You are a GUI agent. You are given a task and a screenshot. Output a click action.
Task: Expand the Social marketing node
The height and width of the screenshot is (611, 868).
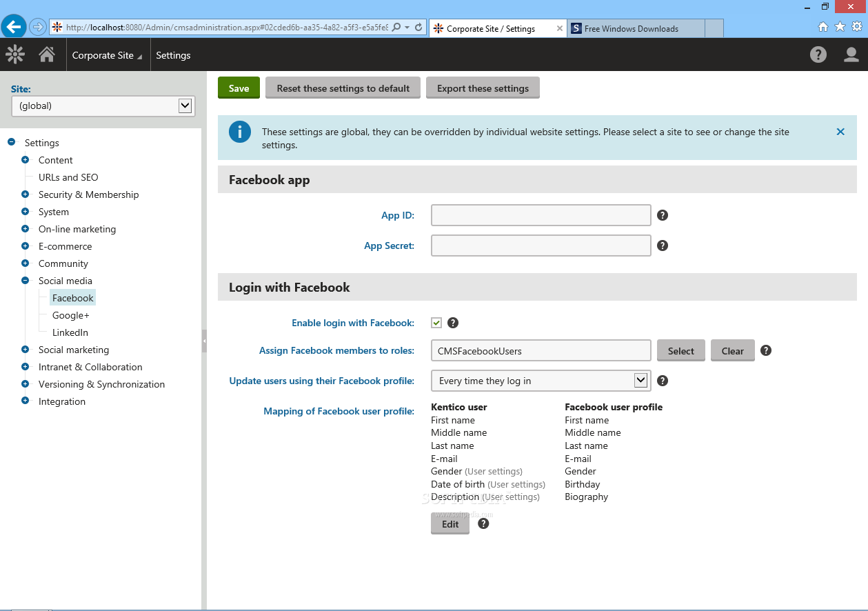click(25, 350)
